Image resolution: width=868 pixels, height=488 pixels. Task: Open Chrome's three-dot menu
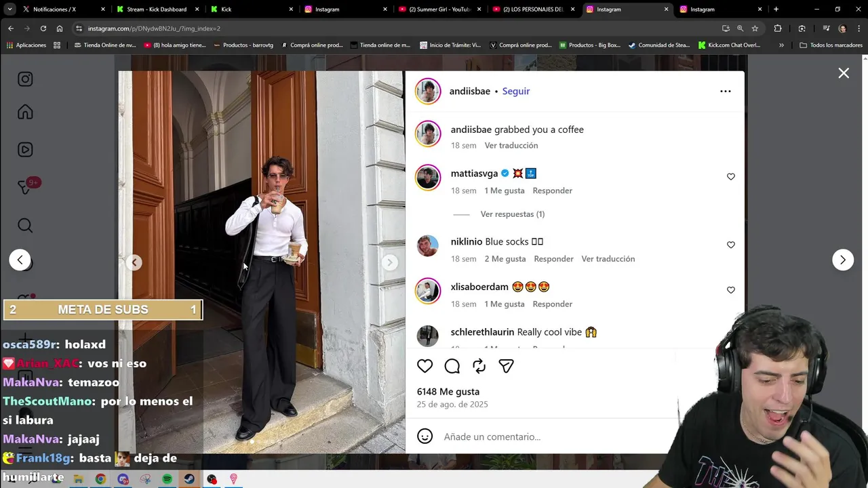coord(859,28)
